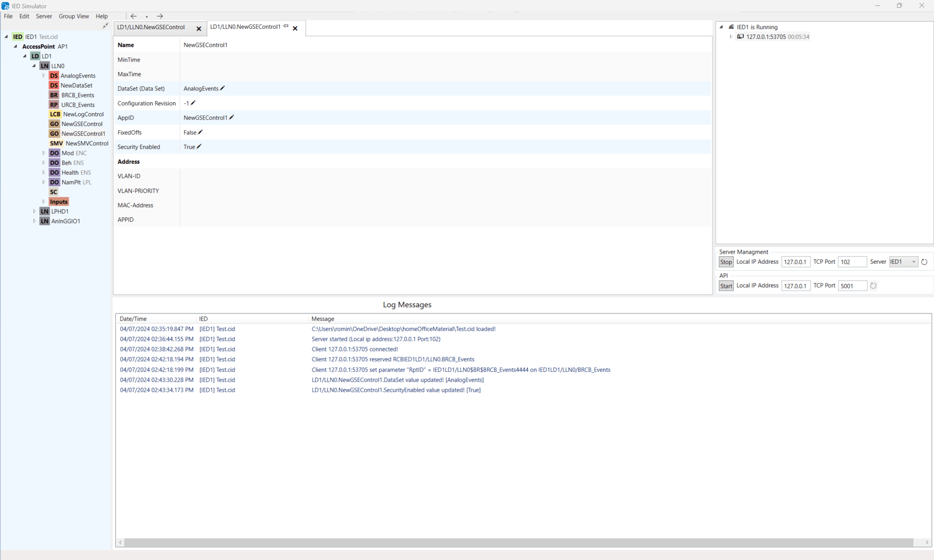The width and height of the screenshot is (934, 560).
Task: Refresh the server management settings
Action: [924, 262]
